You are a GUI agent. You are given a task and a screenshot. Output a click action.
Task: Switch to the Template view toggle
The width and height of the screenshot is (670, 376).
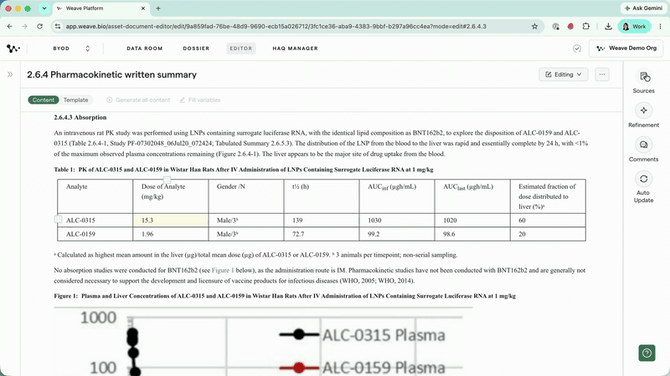[x=76, y=100]
